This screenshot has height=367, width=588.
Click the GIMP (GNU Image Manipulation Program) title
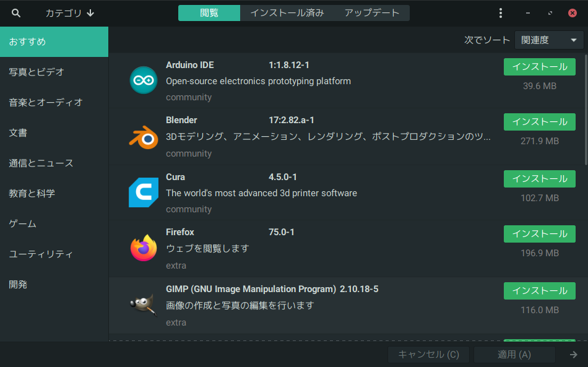click(251, 290)
